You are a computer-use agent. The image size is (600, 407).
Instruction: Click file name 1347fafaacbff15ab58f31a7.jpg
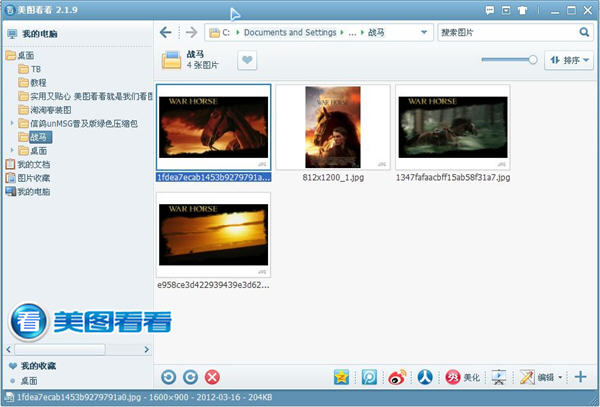pyautogui.click(x=453, y=177)
